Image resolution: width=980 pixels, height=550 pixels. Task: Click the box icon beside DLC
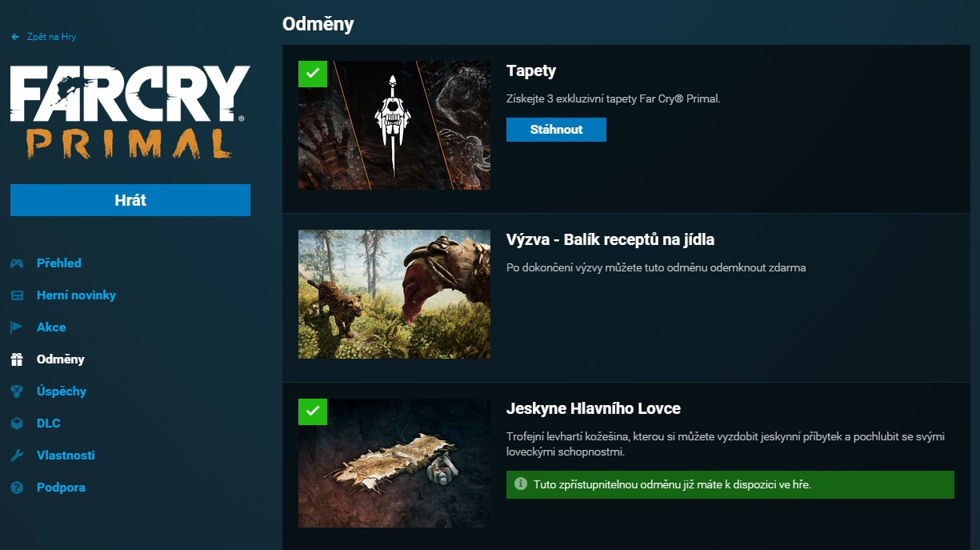coord(17,424)
